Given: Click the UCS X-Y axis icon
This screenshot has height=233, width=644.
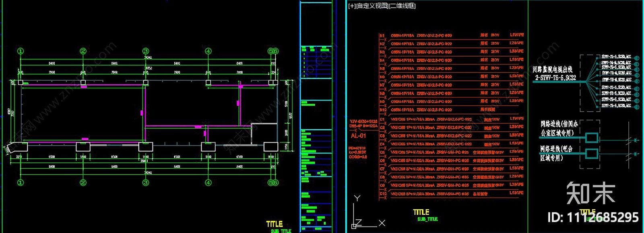Looking at the screenshot, I should tap(368, 212).
